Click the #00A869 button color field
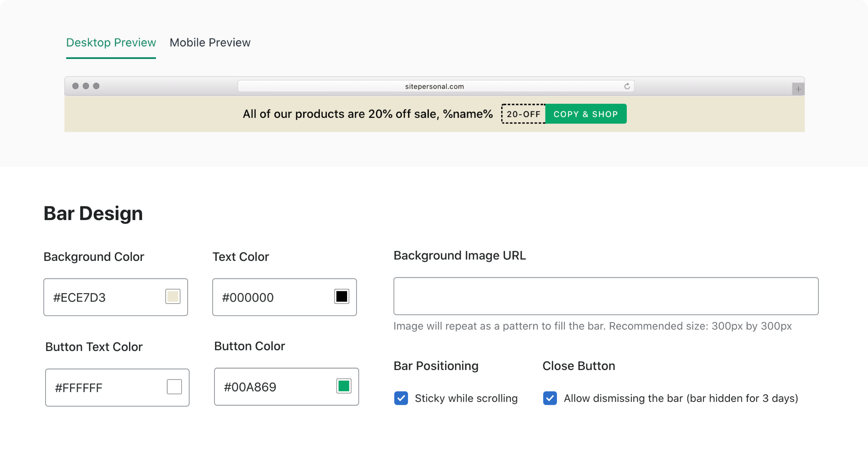The width and height of the screenshot is (868, 451). [250, 386]
